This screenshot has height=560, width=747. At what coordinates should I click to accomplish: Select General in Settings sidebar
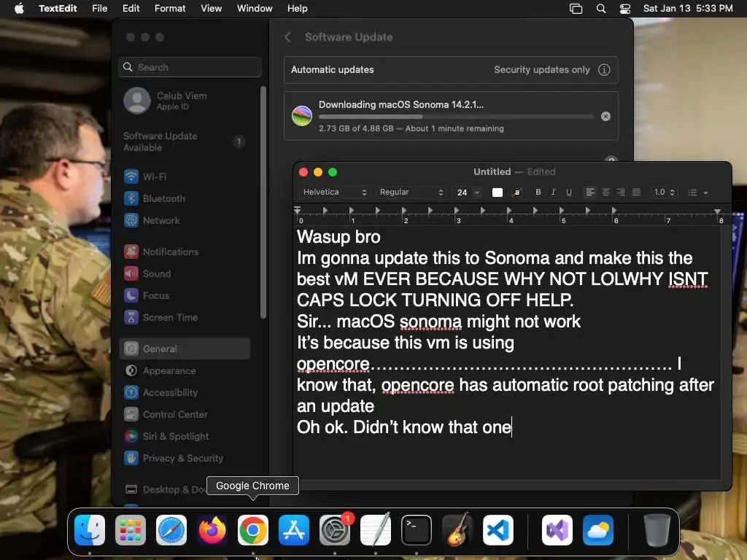tap(185, 349)
